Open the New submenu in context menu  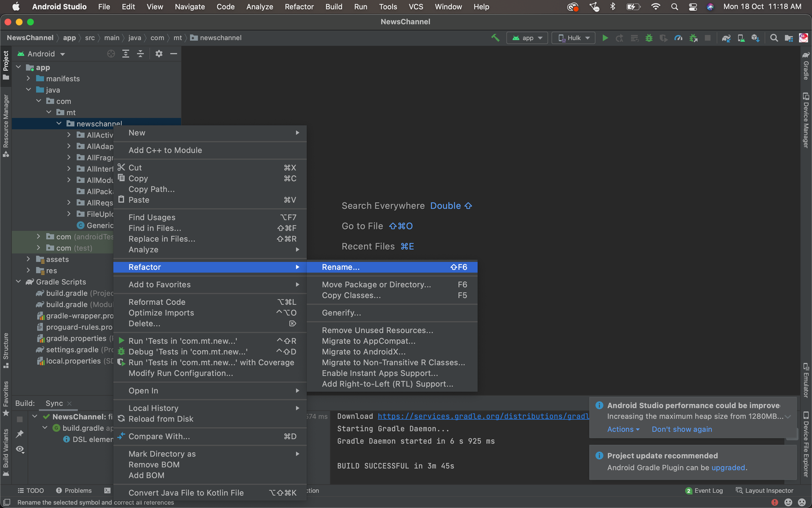(x=210, y=133)
